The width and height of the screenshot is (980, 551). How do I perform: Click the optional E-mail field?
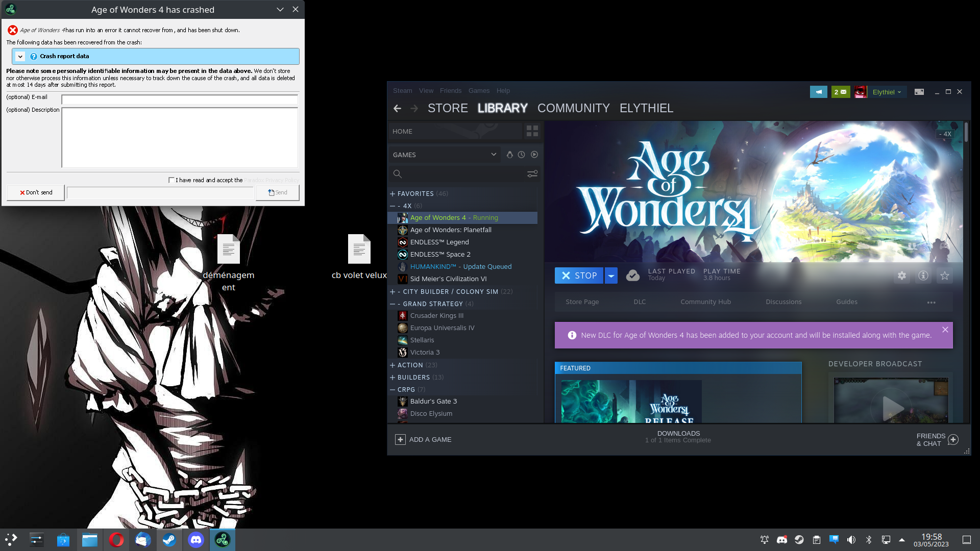tap(180, 99)
